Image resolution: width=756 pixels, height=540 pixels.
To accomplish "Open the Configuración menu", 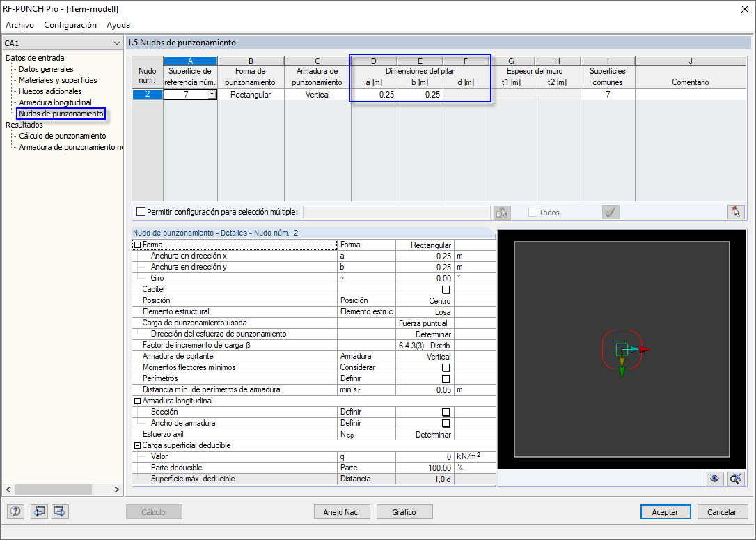I will [70, 25].
